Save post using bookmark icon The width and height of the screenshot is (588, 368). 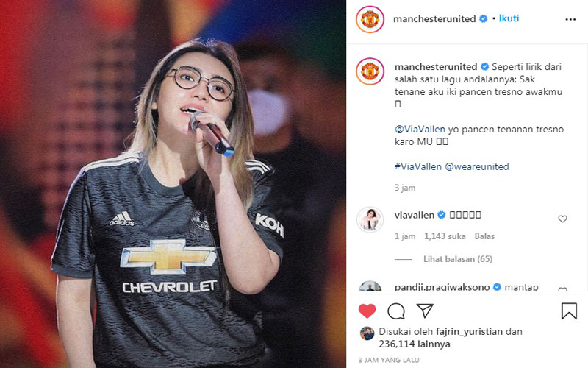click(x=569, y=311)
